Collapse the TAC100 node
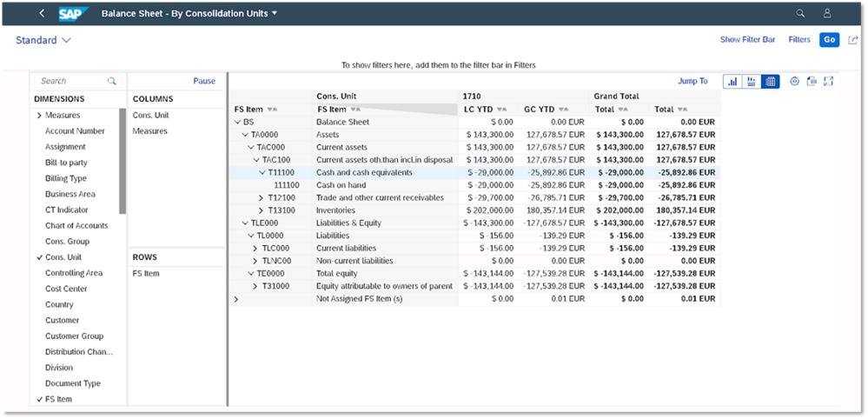 256,161
